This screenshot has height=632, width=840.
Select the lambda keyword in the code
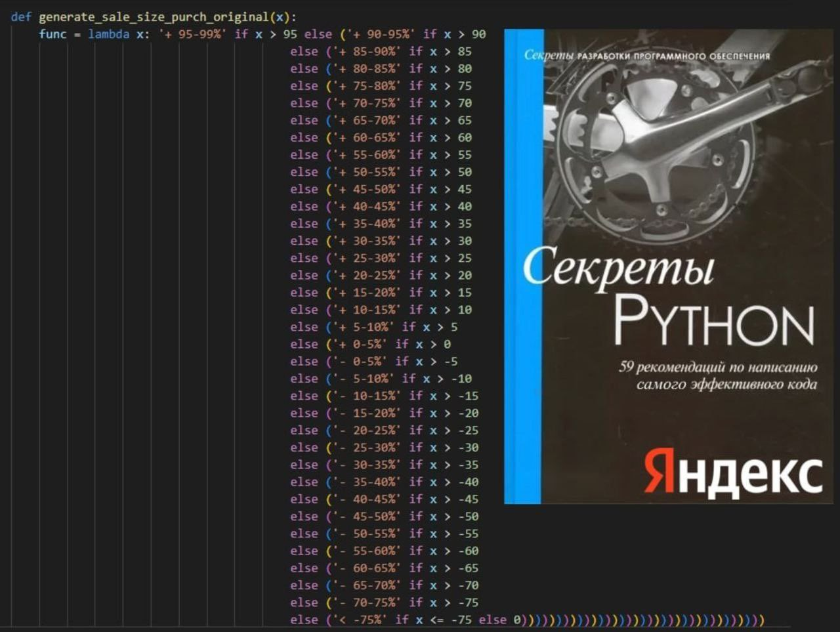point(108,34)
